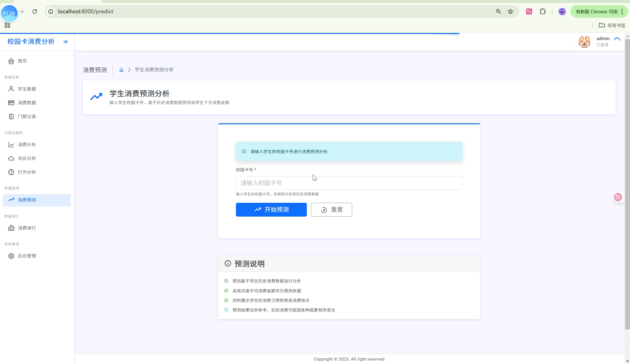Click the floating translate bubble icon
This screenshot has height=364, width=630.
[x=618, y=197]
